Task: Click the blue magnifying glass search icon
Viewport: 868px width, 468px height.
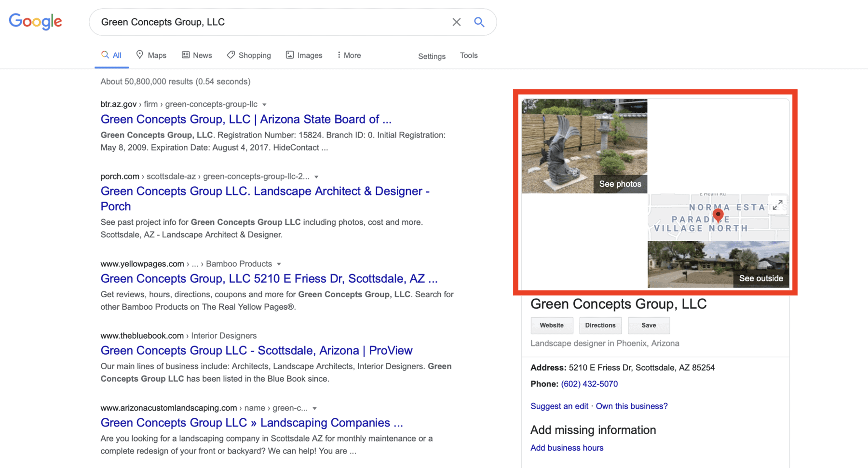Action: (479, 22)
